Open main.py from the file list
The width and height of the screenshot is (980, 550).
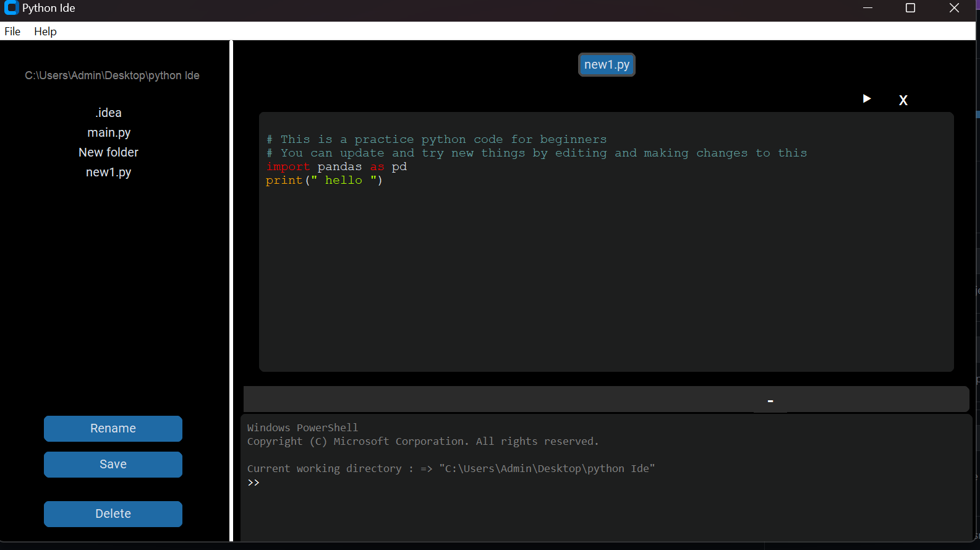point(109,132)
